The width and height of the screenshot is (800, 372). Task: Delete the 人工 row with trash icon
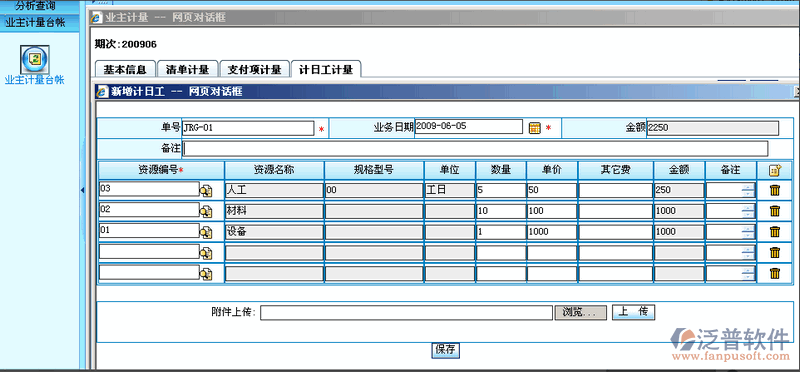pyautogui.click(x=775, y=190)
